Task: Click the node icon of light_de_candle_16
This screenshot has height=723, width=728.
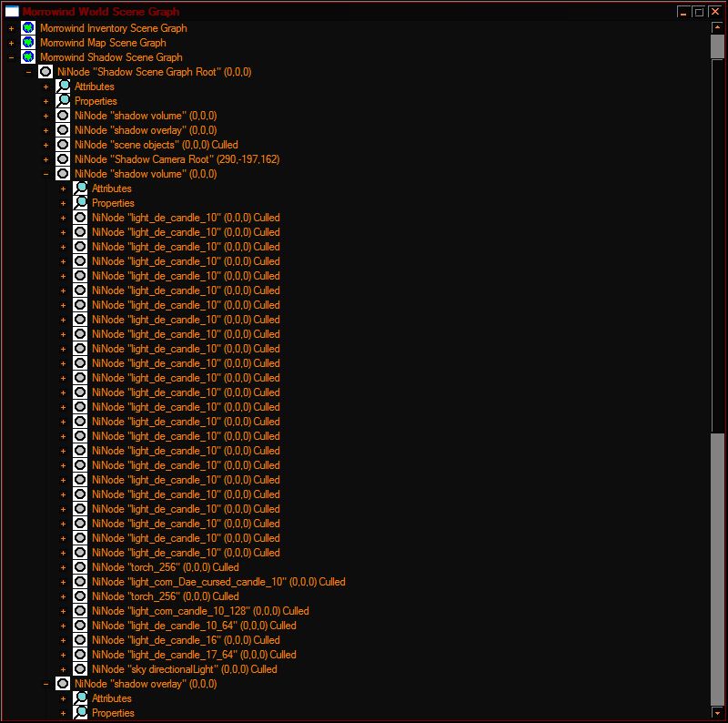Action: click(x=80, y=640)
